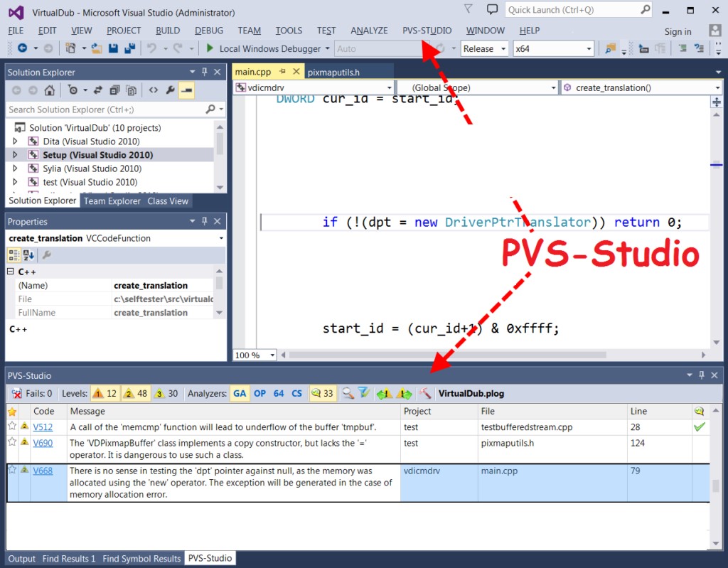Toggle categorized view in Properties
The width and height of the screenshot is (728, 568).
tap(14, 254)
